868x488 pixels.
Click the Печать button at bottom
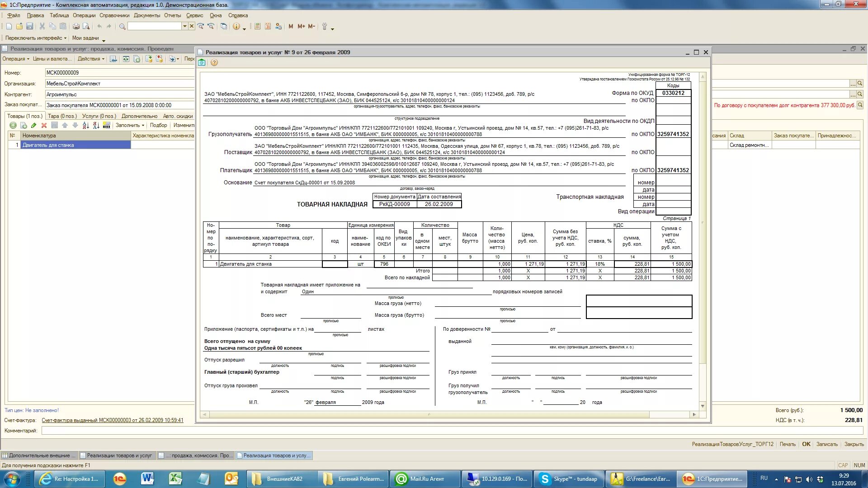tap(788, 444)
